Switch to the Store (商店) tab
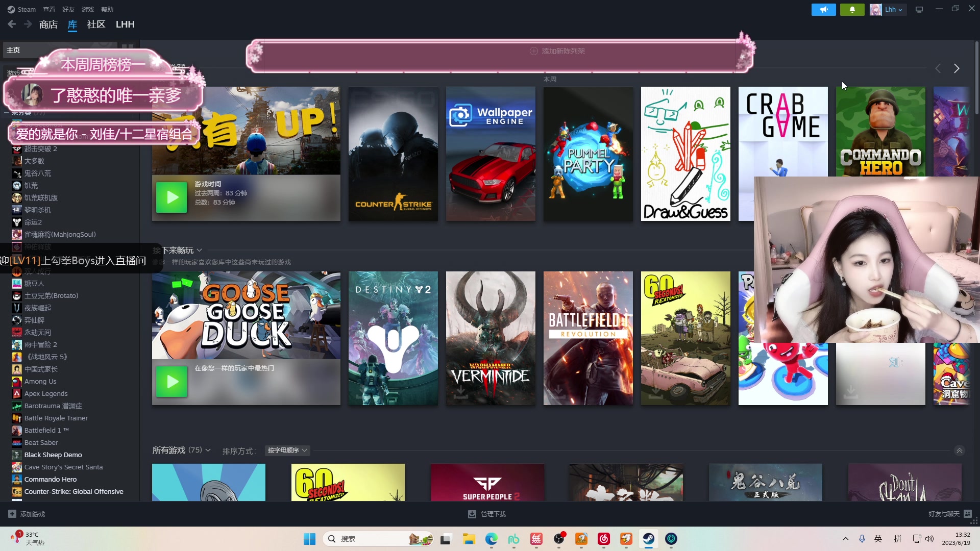 click(x=48, y=24)
